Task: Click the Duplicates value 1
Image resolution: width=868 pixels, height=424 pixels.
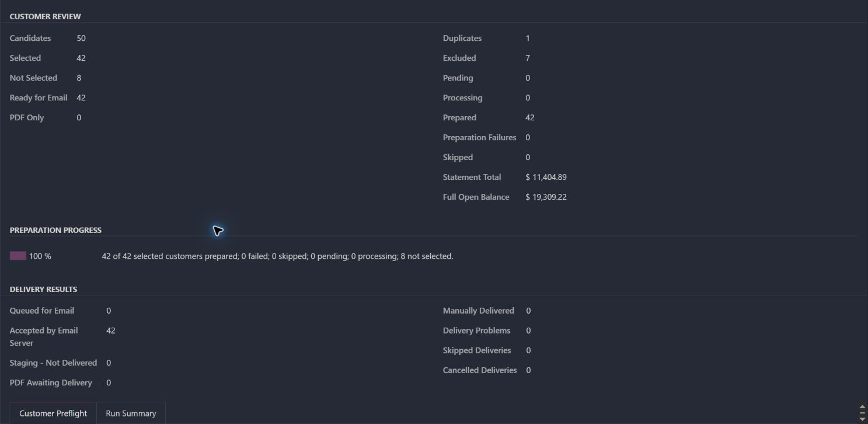Action: (528, 38)
